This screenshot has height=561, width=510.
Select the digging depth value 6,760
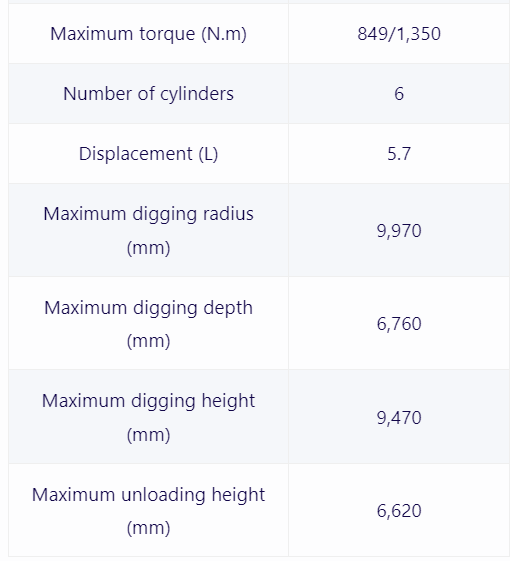pos(399,324)
